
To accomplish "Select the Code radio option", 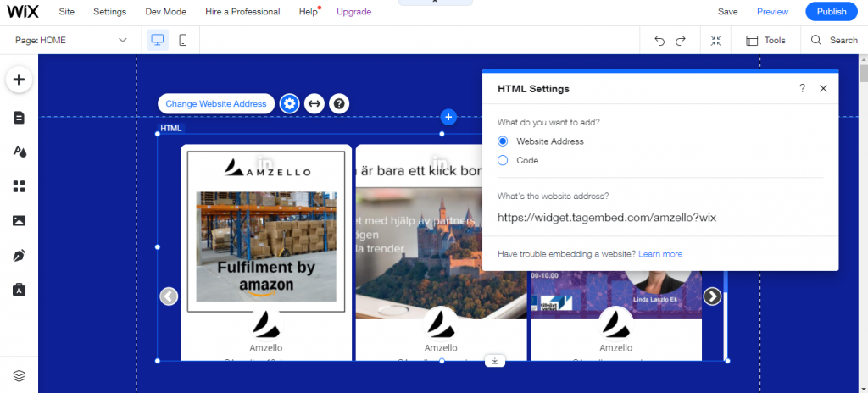I will [503, 161].
